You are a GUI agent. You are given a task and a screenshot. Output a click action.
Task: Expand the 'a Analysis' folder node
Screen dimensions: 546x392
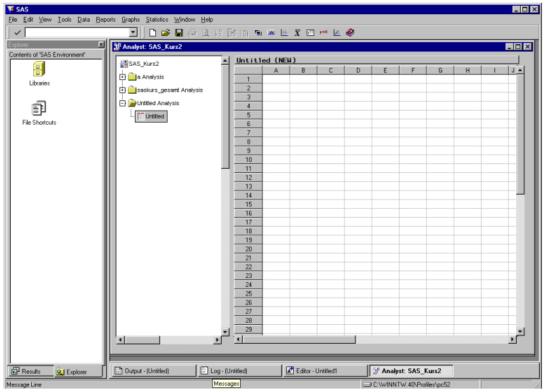(122, 77)
